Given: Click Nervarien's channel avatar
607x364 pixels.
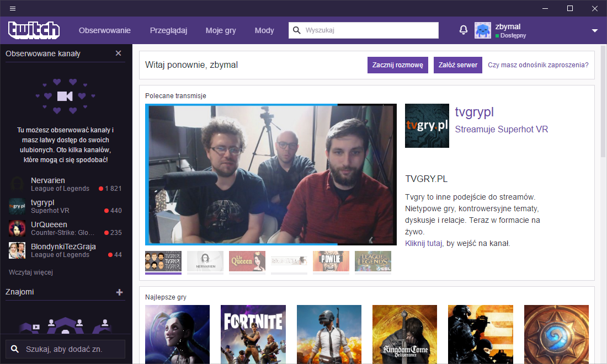Looking at the screenshot, I should pyautogui.click(x=17, y=184).
